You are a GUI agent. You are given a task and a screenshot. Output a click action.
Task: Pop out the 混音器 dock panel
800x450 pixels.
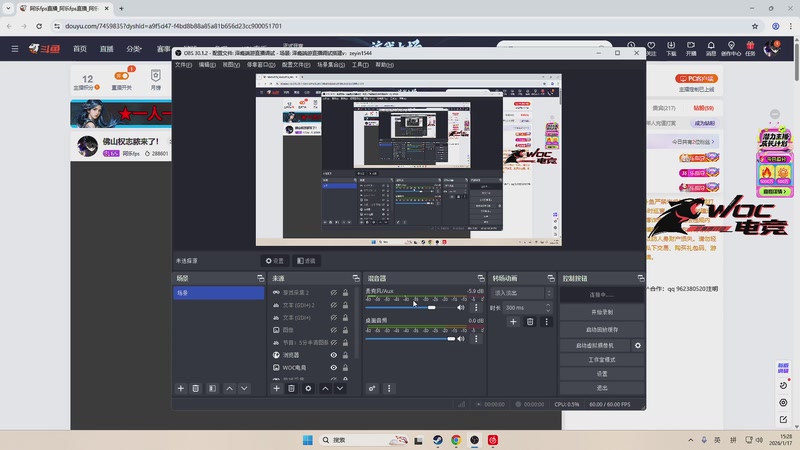click(x=481, y=278)
